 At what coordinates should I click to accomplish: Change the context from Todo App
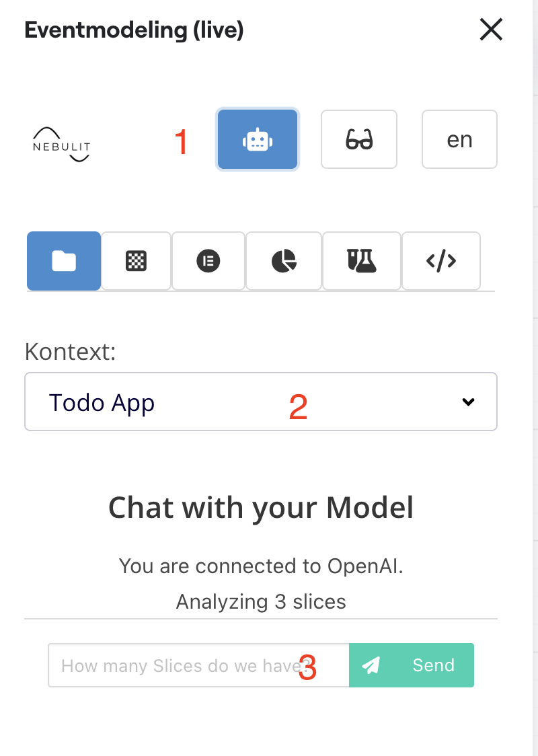coord(261,402)
